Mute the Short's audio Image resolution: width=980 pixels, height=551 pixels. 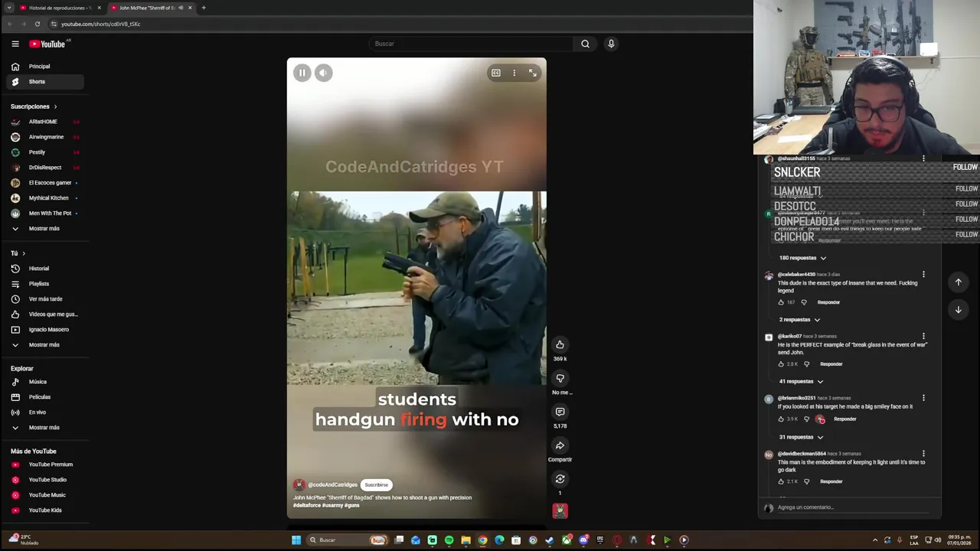point(323,73)
